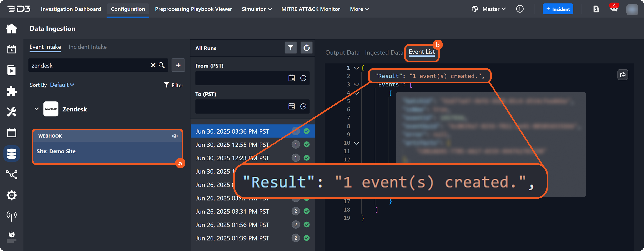Collapse JSON line 10 fold arrow
The height and width of the screenshot is (251, 644).
coord(357,143)
